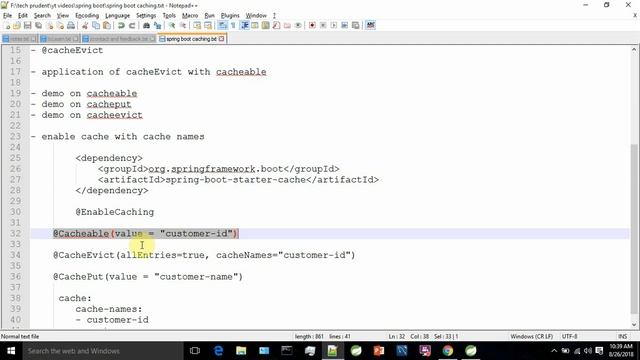Viewport: 640px width, 360px height.
Task: Open the Search menu
Action: 42,16
